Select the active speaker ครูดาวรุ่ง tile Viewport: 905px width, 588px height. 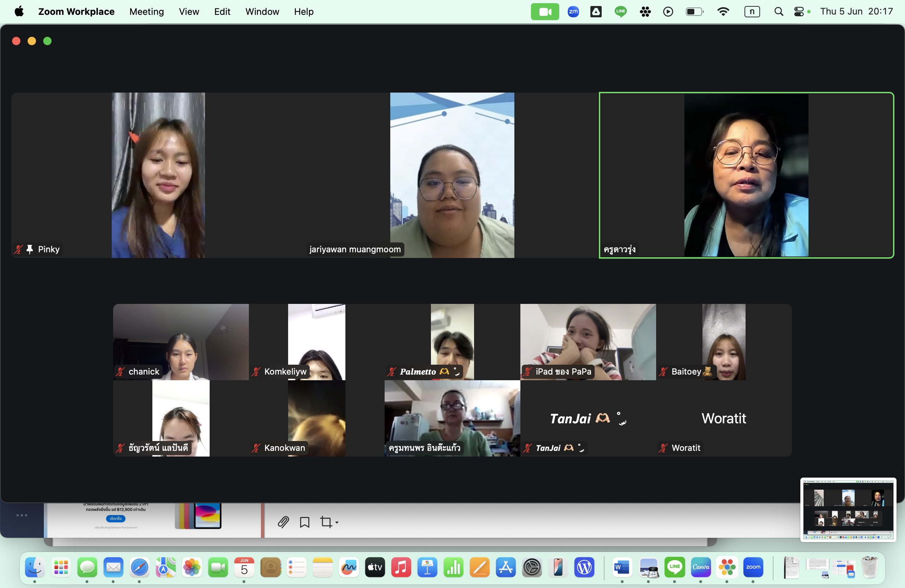[x=746, y=175]
